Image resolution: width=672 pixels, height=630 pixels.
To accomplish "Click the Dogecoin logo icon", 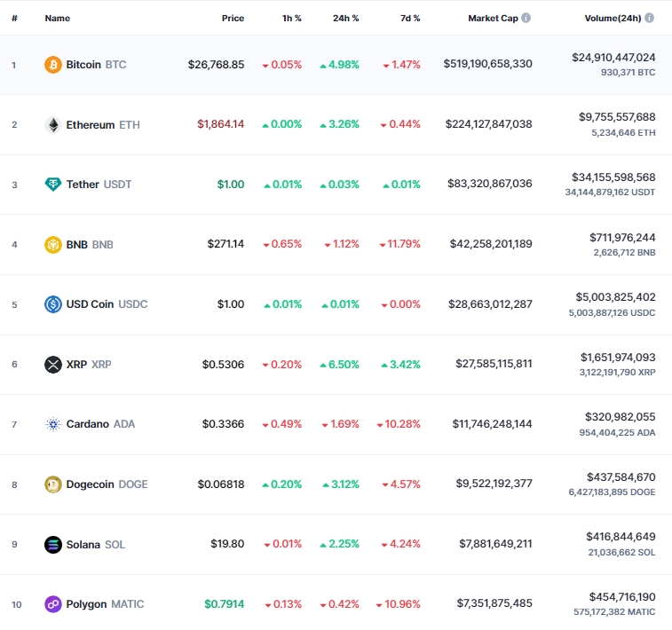I will pyautogui.click(x=53, y=484).
